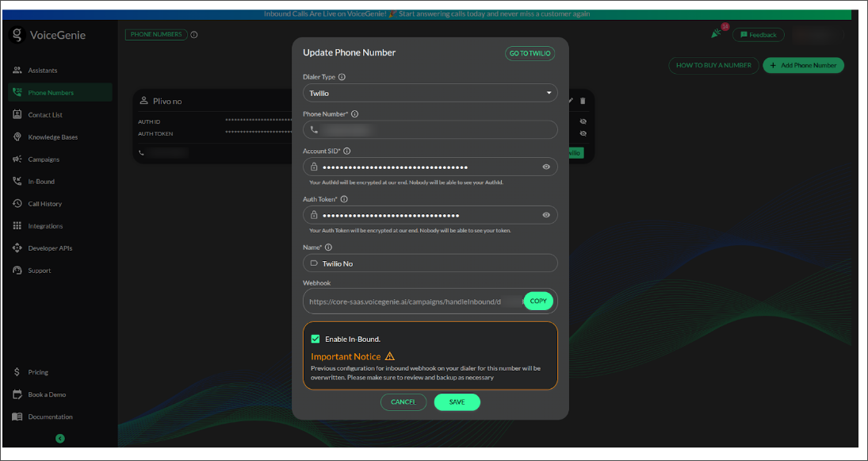Viewport: 868px width, 461px height.
Task: Click the Dialer Type info icon
Action: pos(342,77)
